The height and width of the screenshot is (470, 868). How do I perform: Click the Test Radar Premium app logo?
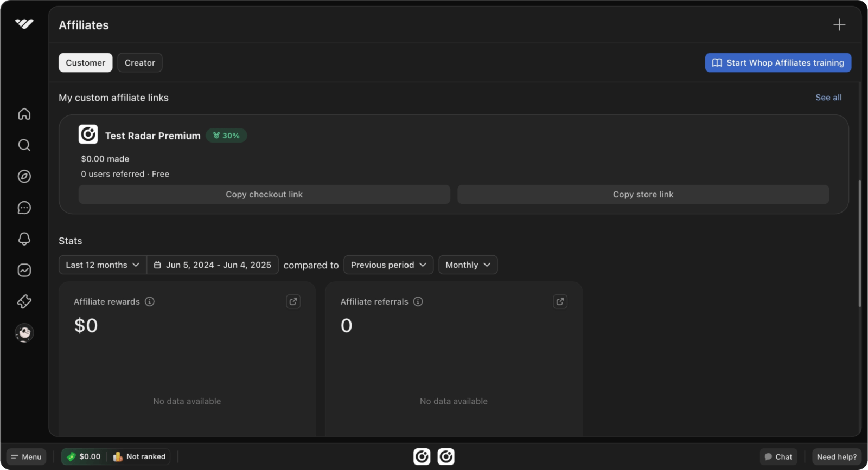[88, 134]
